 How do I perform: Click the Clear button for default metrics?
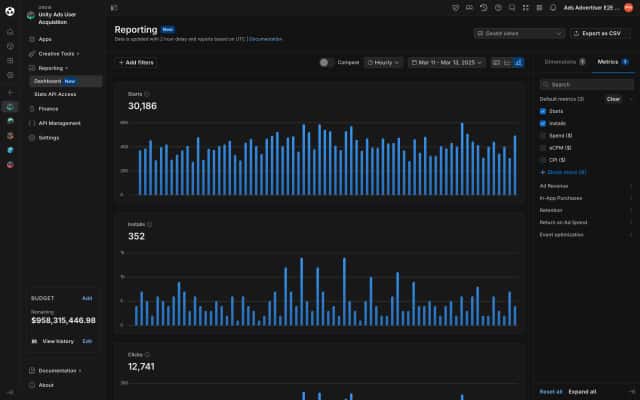(x=613, y=99)
